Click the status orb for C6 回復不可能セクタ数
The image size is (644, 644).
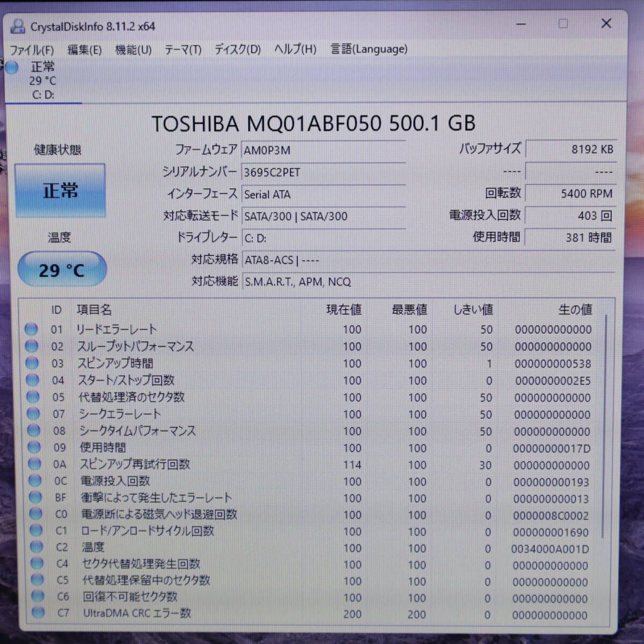(38, 596)
